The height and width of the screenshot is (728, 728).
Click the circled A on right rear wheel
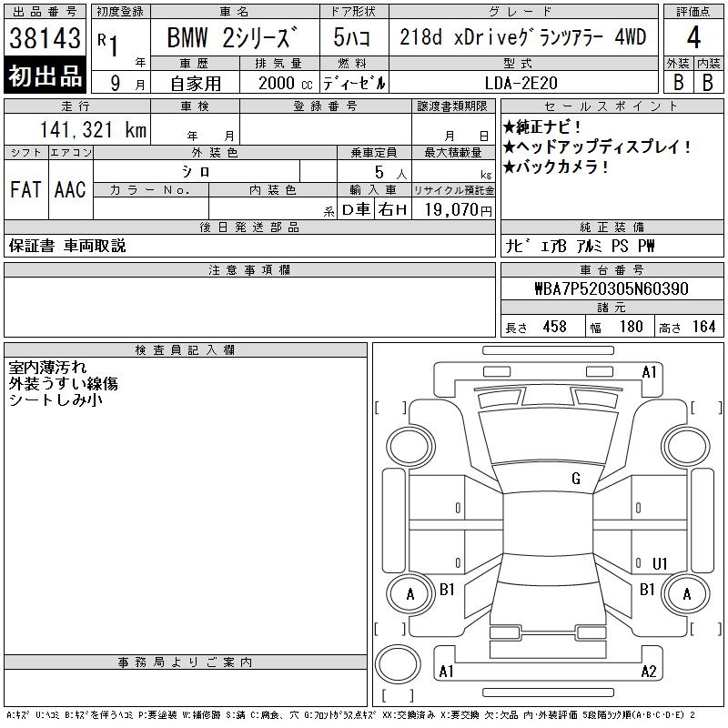tap(687, 594)
